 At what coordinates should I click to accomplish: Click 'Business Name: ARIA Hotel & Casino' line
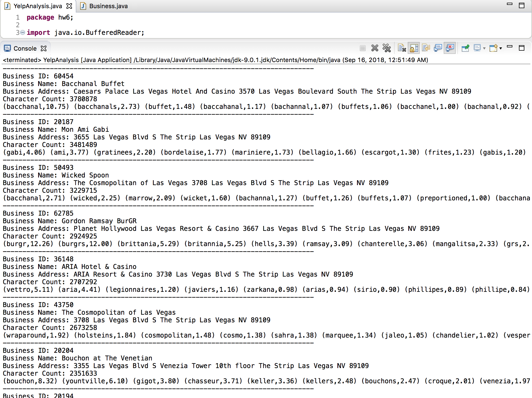tap(70, 267)
